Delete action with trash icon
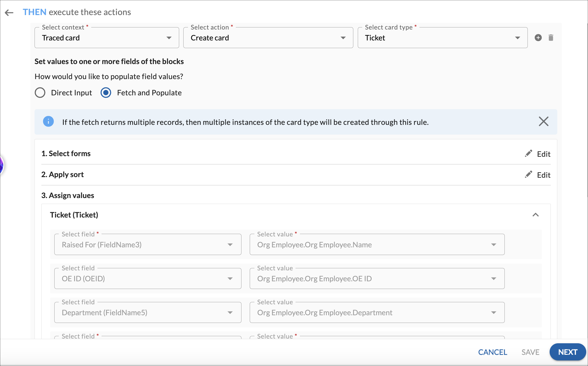This screenshot has width=588, height=366. [551, 38]
